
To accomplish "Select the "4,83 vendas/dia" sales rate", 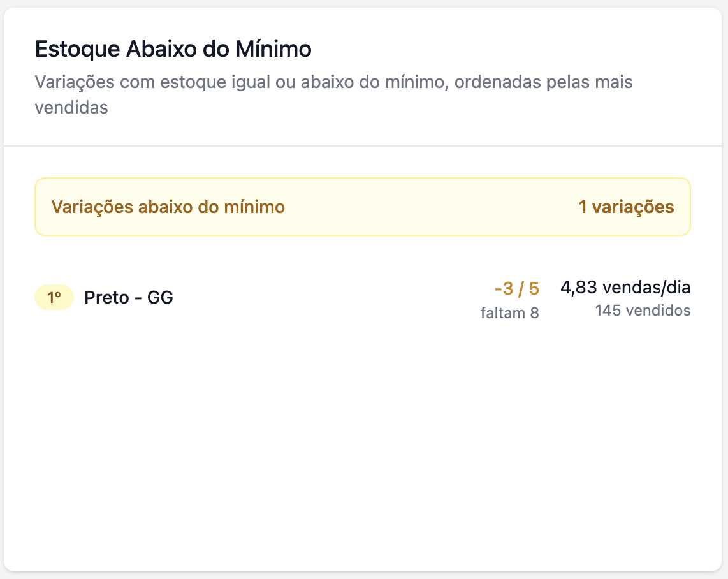I will pyautogui.click(x=625, y=288).
